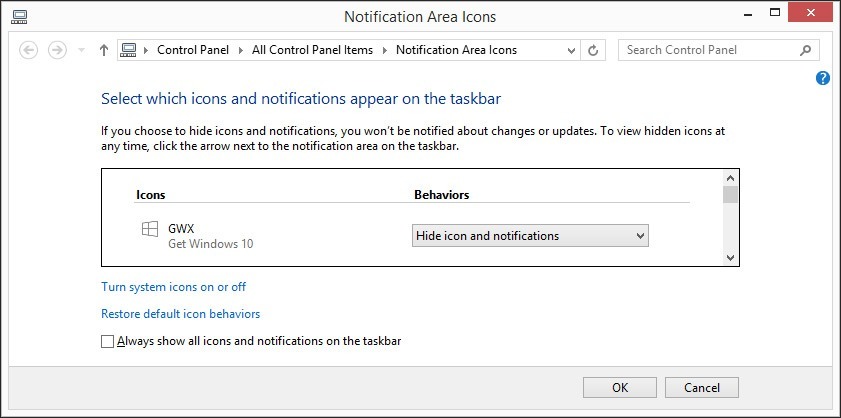Open the recent locations dropdown arrow

pyautogui.click(x=82, y=50)
